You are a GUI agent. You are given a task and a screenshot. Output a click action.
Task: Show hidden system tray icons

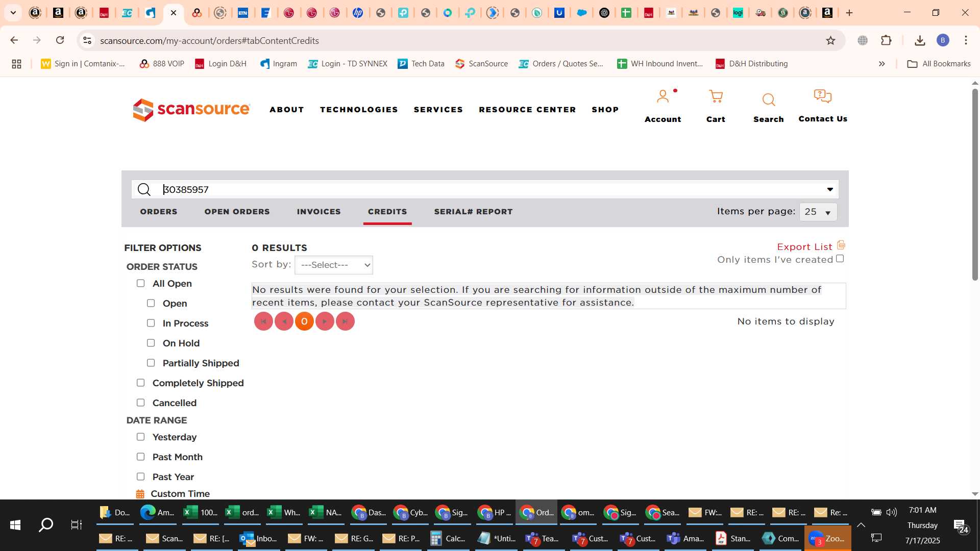[861, 525]
